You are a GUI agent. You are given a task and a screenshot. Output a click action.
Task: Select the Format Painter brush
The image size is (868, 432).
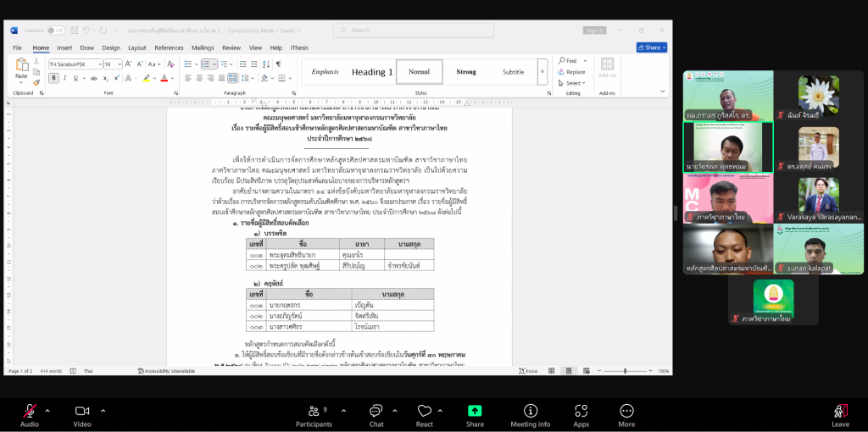tap(36, 82)
